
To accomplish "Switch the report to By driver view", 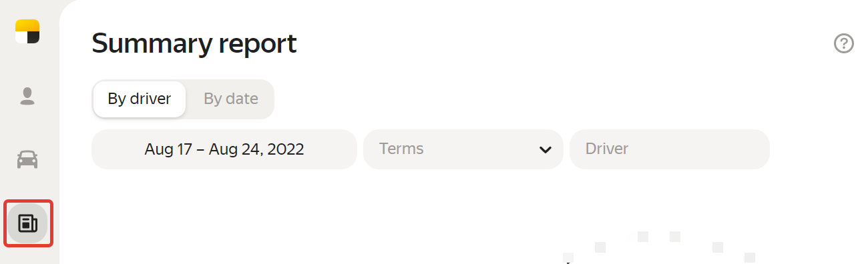I will (x=140, y=99).
